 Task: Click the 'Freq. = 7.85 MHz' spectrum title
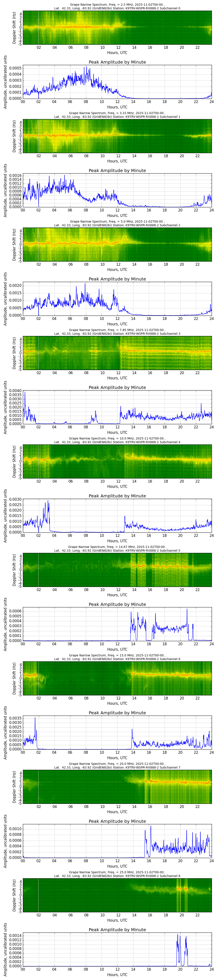[x=117, y=330]
